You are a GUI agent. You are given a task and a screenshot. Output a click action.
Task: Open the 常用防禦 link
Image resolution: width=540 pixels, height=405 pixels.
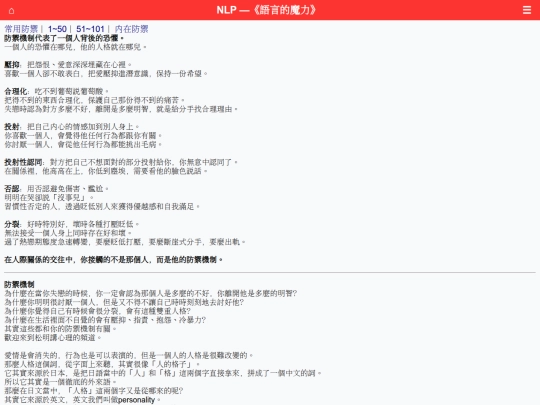click(21, 29)
